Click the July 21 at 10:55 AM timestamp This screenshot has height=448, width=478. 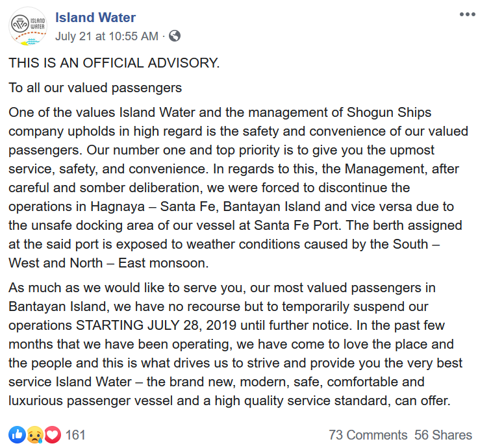click(107, 36)
